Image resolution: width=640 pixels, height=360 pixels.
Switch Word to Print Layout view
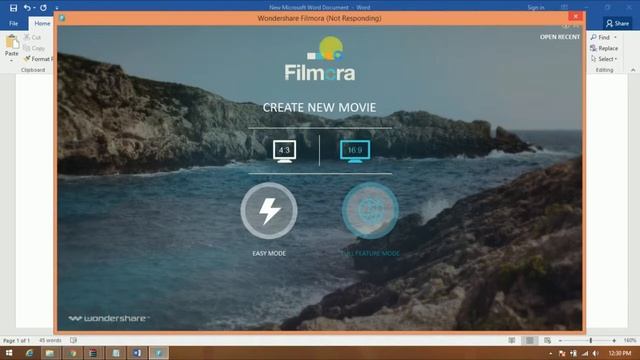529,340
